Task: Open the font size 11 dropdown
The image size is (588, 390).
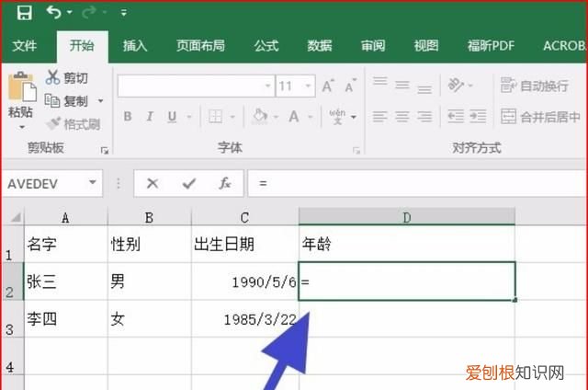Action: (308, 86)
